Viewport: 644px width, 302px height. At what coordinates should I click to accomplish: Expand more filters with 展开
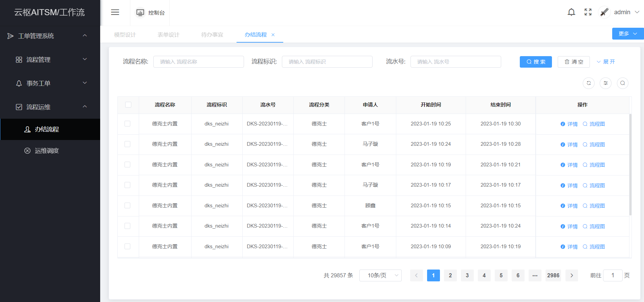(606, 62)
